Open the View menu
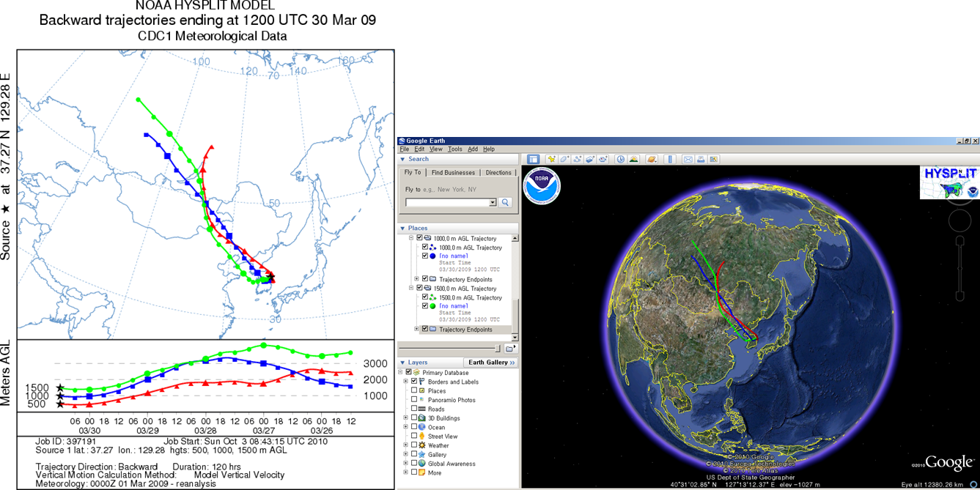Screen dimensions: 980x490 tap(436, 149)
